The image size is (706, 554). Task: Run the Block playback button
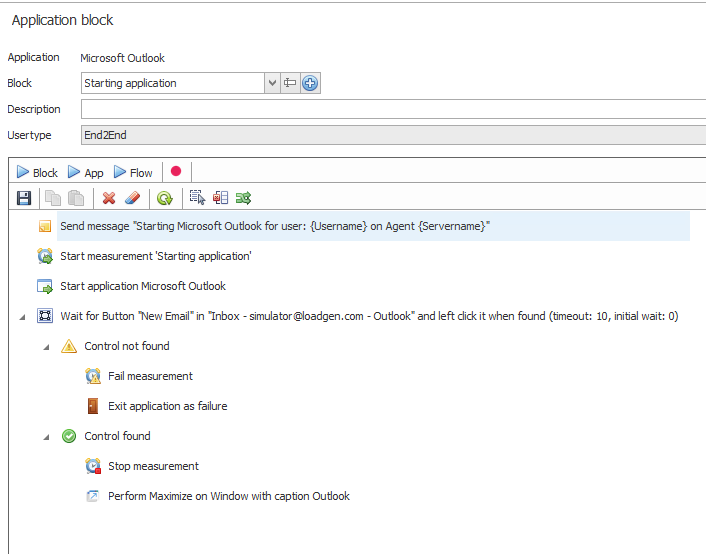[37, 173]
